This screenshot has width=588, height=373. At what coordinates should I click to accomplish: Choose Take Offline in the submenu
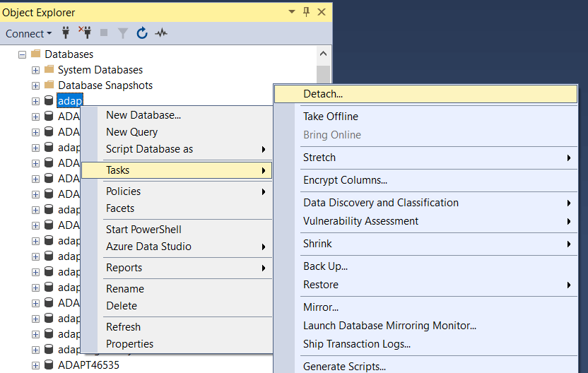pyautogui.click(x=331, y=117)
